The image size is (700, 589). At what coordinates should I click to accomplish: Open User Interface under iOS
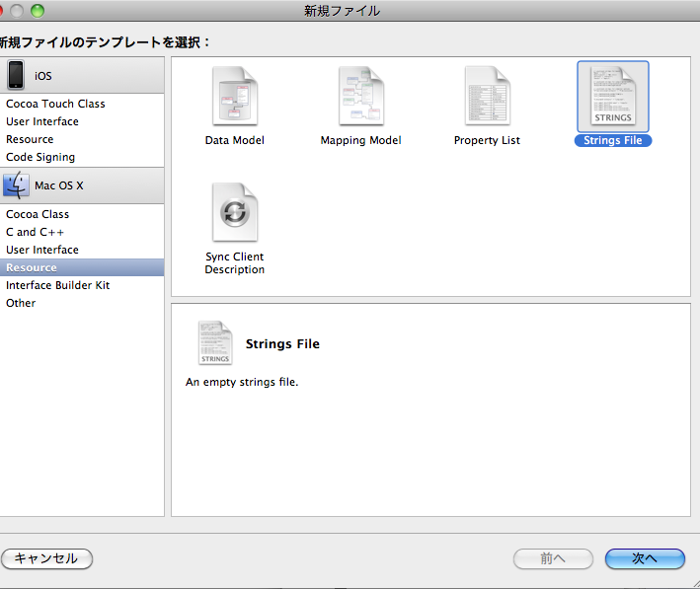[x=82, y=121]
